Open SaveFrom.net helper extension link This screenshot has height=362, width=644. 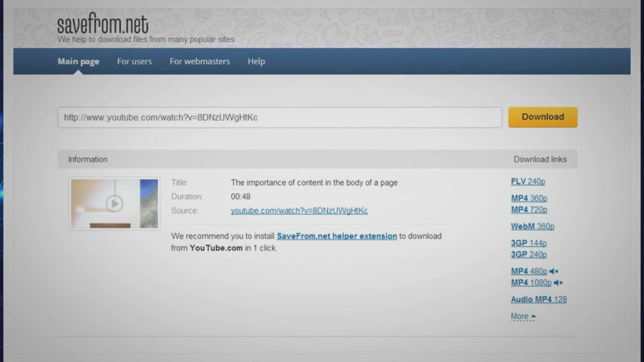pos(337,236)
